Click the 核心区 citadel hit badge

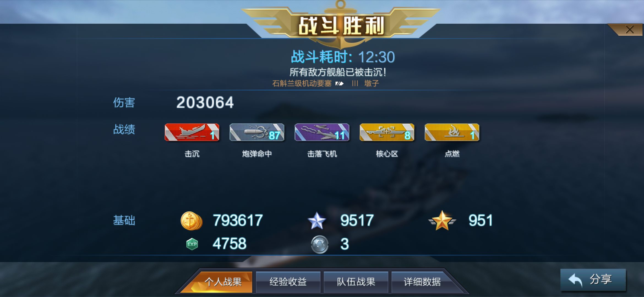[387, 132]
